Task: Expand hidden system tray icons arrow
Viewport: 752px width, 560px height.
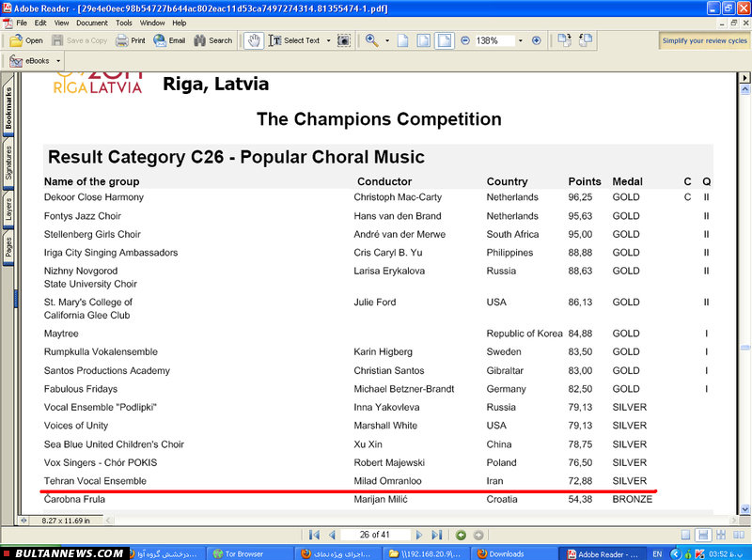Action: [675, 554]
